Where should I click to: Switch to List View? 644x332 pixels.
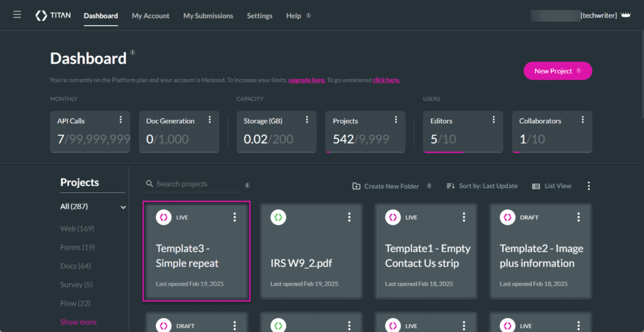click(552, 186)
